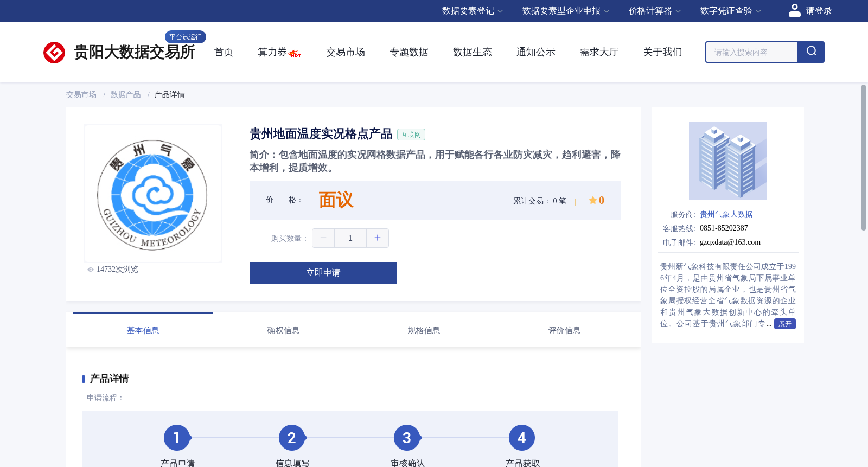
Task: Click the 请登录 link
Action: (819, 11)
